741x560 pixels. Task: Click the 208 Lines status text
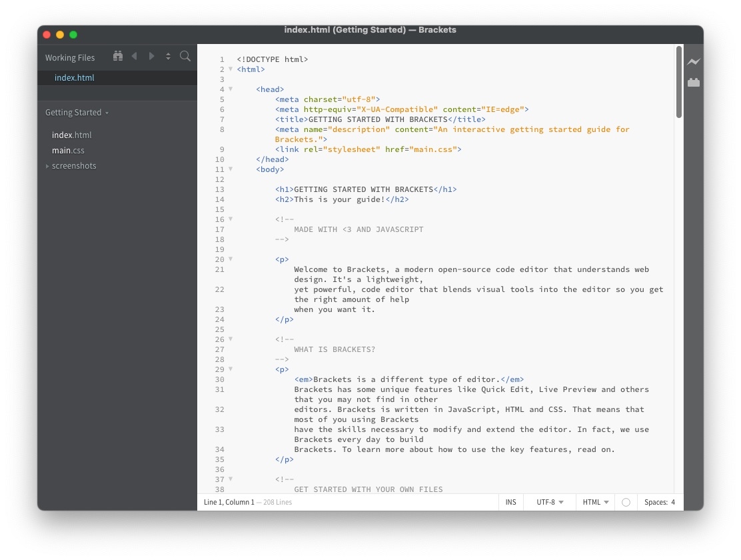coord(277,502)
